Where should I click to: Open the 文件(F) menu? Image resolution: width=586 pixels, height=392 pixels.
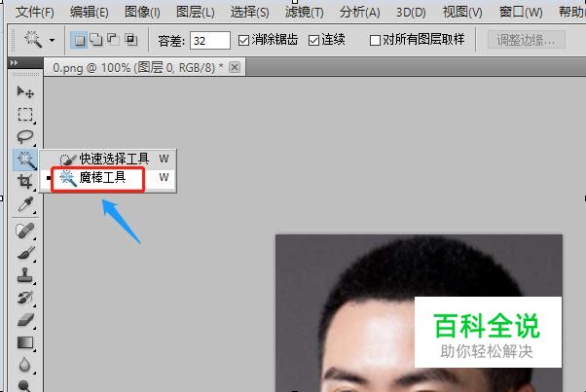click(x=35, y=13)
